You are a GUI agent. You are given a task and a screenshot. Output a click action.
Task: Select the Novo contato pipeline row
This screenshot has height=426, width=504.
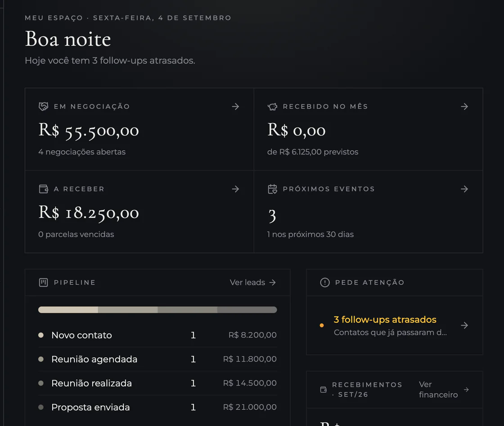pyautogui.click(x=157, y=335)
